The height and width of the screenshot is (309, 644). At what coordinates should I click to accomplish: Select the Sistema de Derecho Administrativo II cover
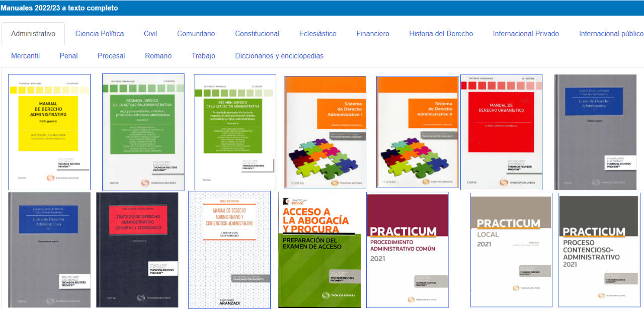(418, 132)
